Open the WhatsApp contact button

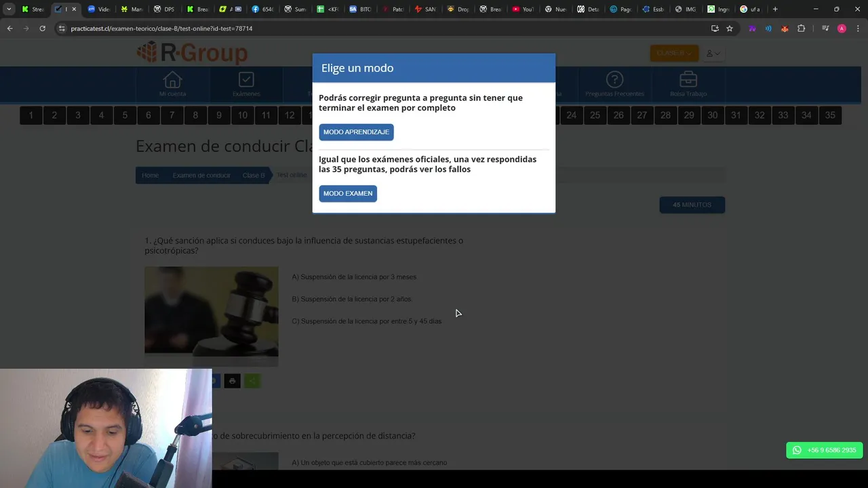point(824,450)
